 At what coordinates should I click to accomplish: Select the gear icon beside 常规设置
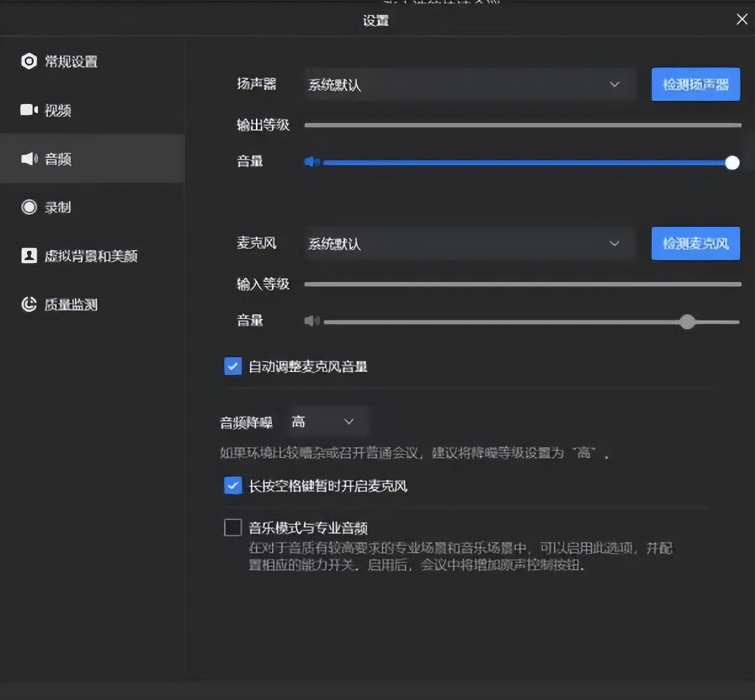[x=28, y=61]
